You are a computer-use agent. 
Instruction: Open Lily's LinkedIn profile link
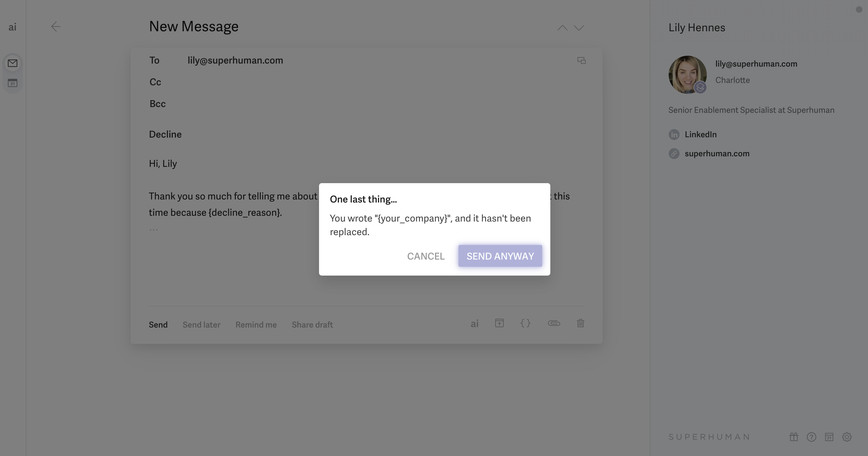point(701,134)
